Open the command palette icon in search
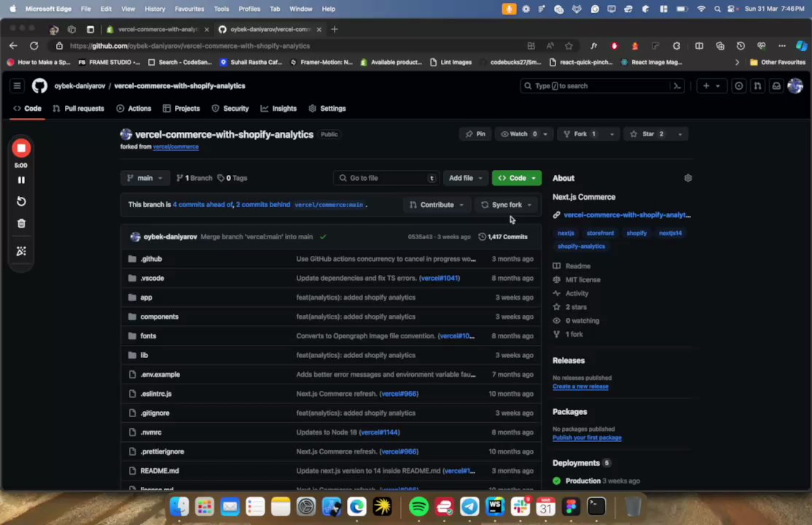Image resolution: width=812 pixels, height=525 pixels. (676, 86)
